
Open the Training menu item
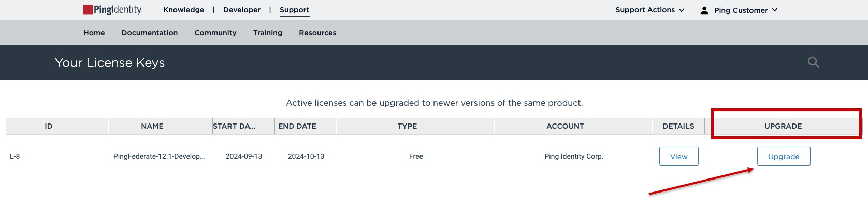click(268, 33)
